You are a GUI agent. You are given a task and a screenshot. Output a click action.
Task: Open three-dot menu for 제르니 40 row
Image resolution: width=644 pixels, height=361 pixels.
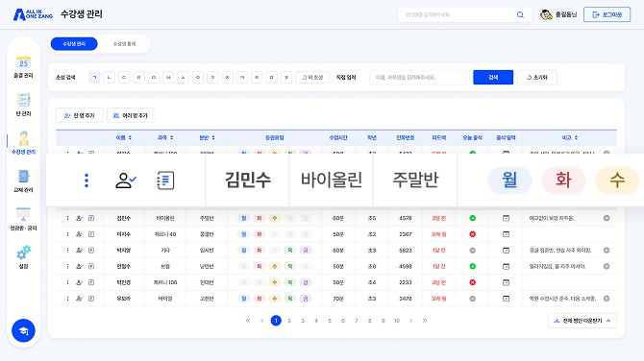click(x=68, y=234)
